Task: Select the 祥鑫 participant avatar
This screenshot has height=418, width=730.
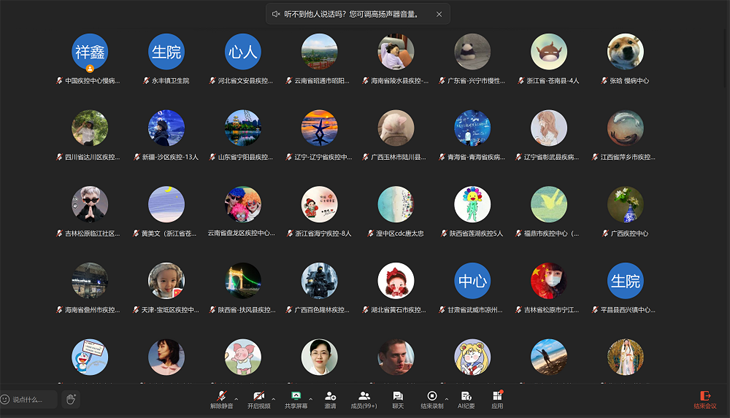Action: 90,51
